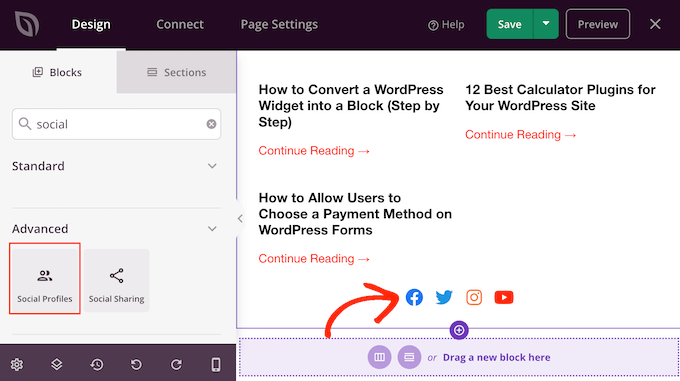This screenshot has width=680, height=381.
Task: Collapse the left sidebar panel arrow
Action: pos(240,219)
